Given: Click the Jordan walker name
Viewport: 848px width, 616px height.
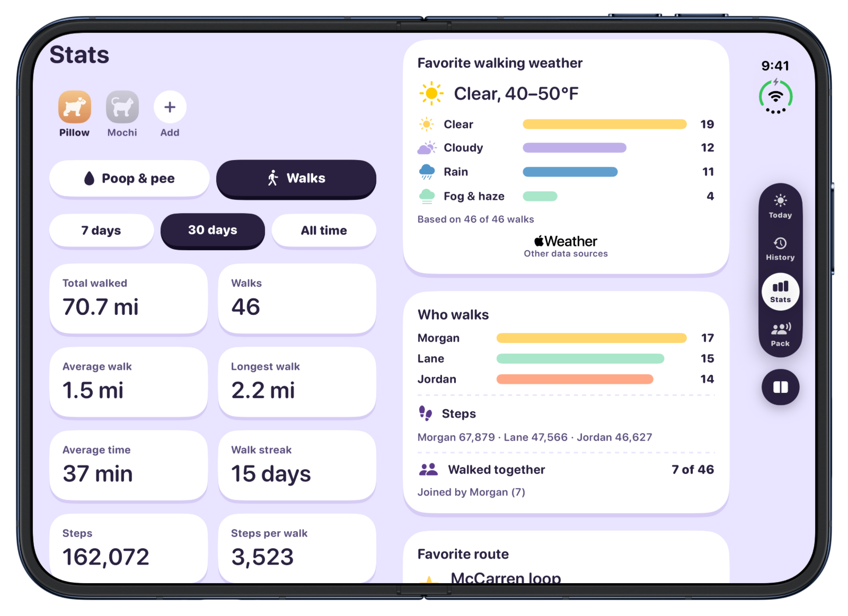Looking at the screenshot, I should [x=437, y=380].
